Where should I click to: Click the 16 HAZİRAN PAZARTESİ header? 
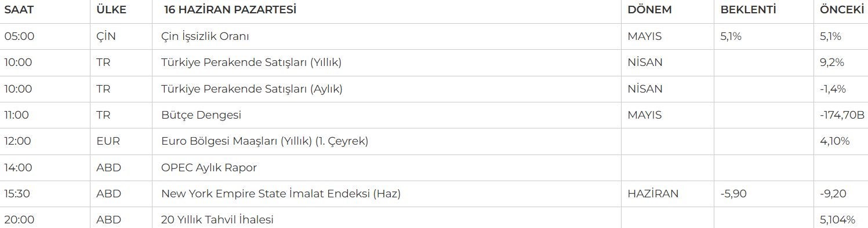tap(230, 10)
